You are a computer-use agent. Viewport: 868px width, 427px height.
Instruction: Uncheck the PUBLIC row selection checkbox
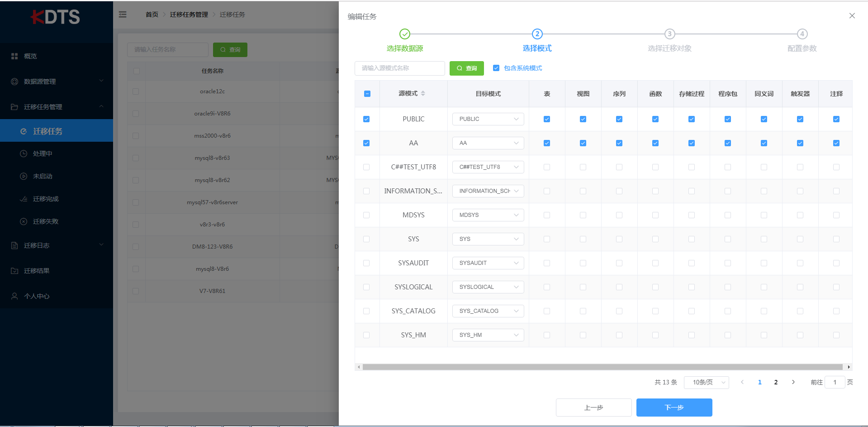click(366, 119)
